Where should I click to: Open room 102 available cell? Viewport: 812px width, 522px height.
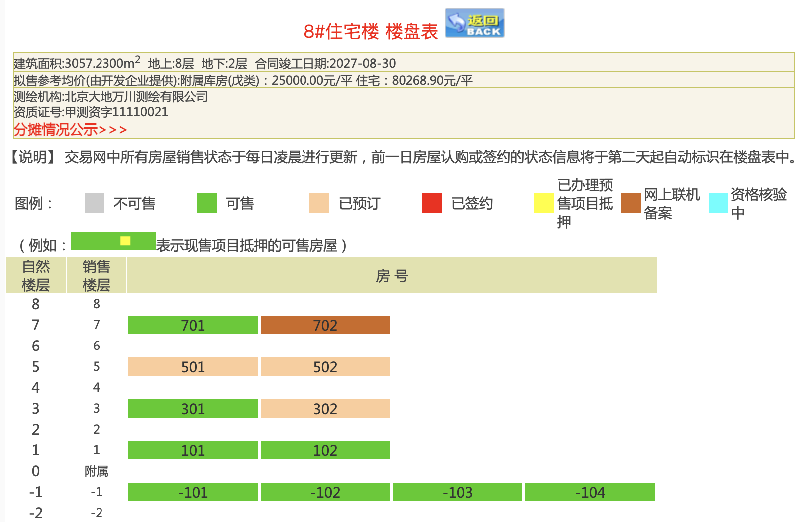(325, 450)
